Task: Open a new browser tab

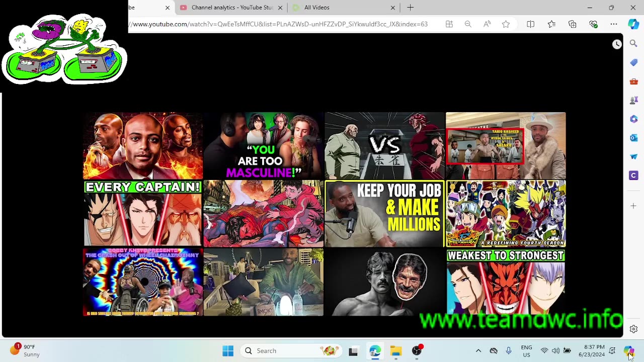Action: (410, 8)
